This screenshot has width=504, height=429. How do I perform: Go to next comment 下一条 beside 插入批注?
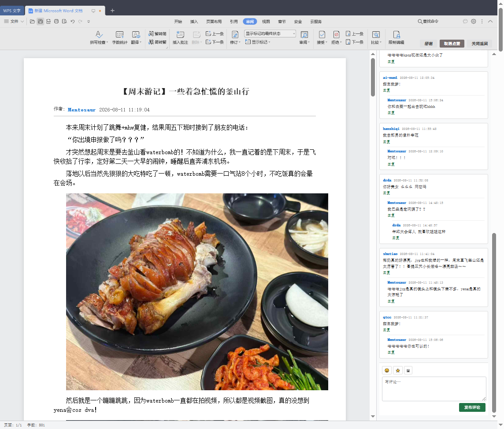(x=215, y=42)
